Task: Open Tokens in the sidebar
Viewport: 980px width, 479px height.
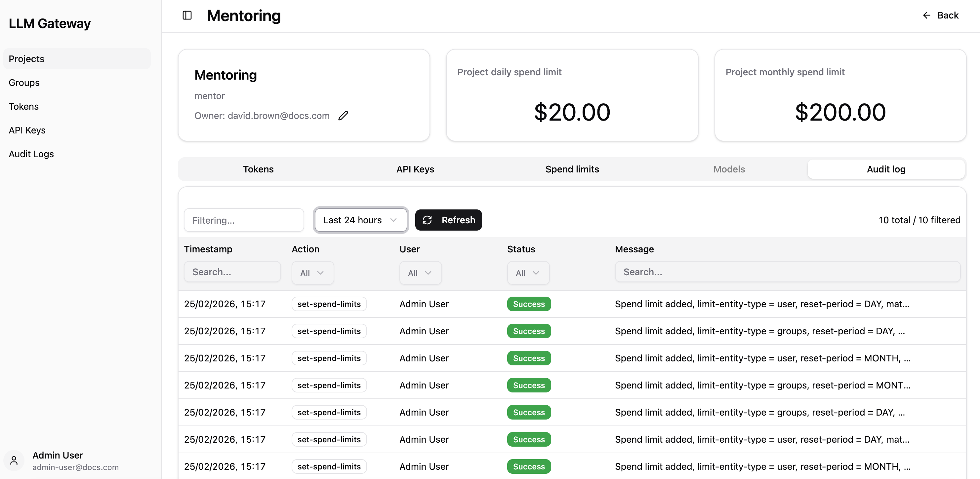Action: [77, 106]
